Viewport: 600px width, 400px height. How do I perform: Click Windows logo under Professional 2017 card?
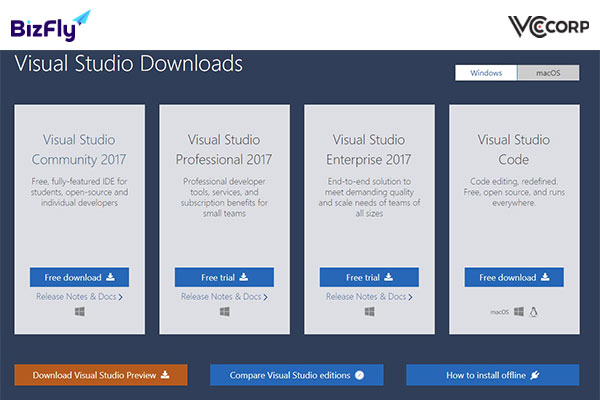225,312
